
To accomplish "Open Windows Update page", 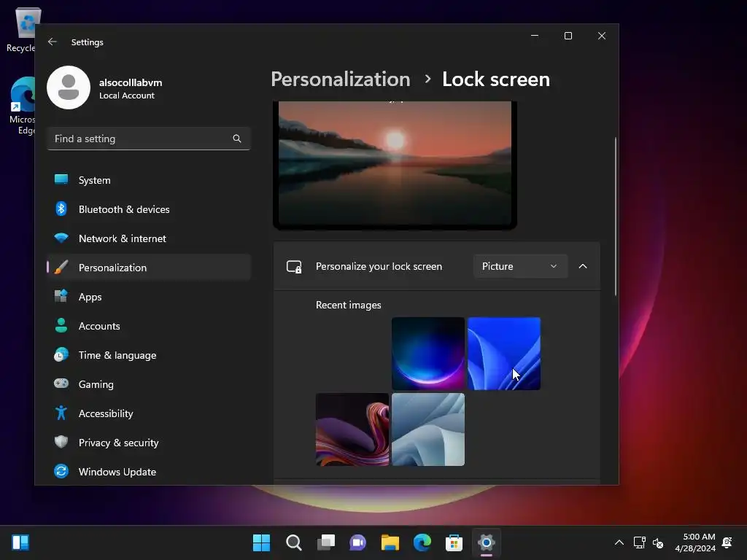I will 149,472.
